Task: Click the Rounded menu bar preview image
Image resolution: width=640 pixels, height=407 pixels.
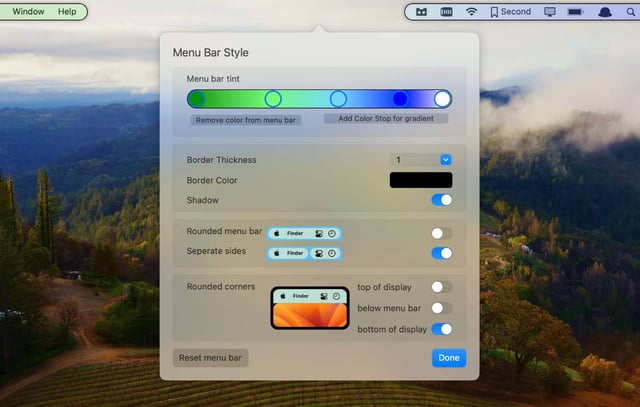Action: coord(304,234)
